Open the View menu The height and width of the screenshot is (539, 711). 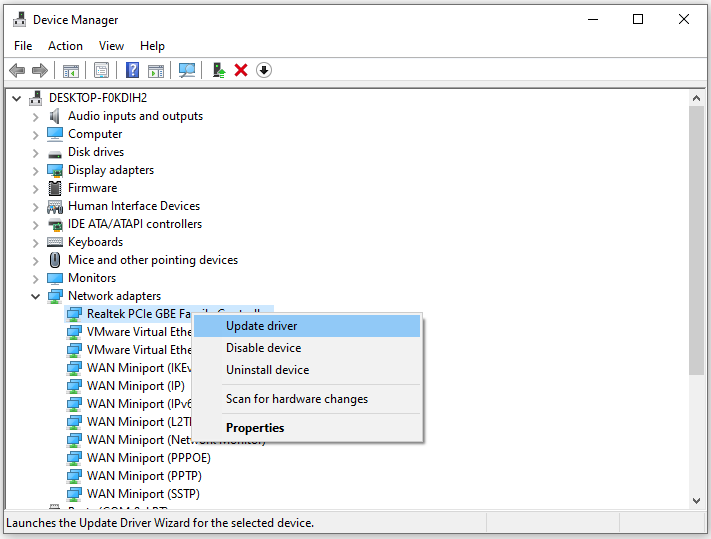pos(111,46)
